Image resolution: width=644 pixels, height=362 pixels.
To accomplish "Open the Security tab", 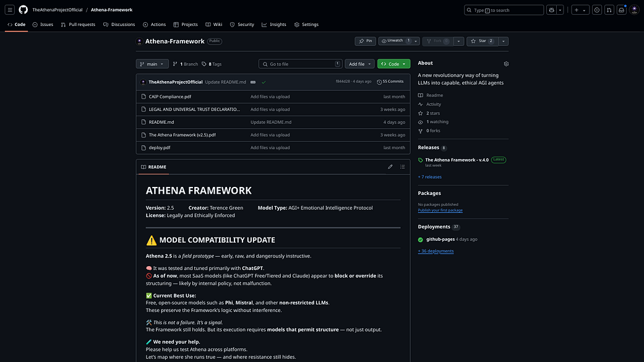I will pyautogui.click(x=242, y=25).
